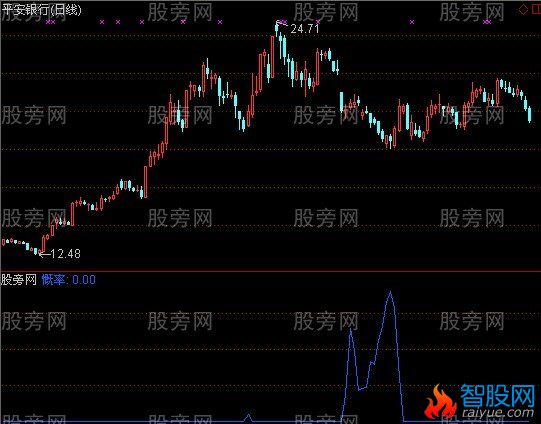Screen dimensions: 541x424
Task: Click the 股旁网 indicator name in lower pane
Action: tap(19, 279)
